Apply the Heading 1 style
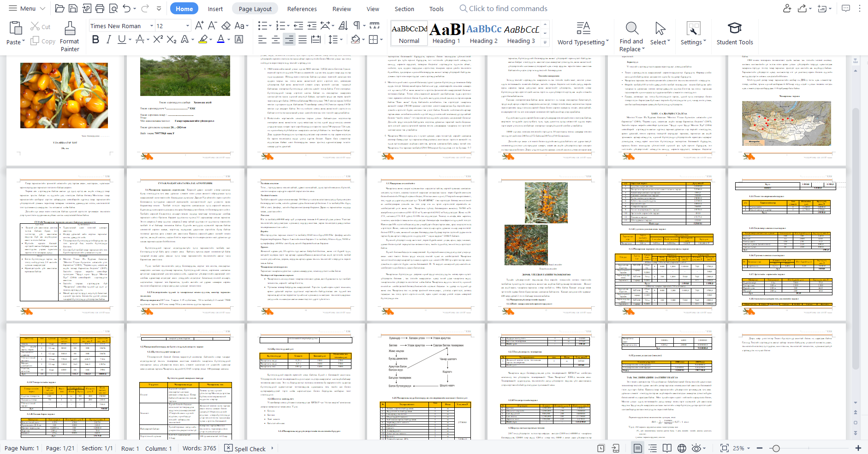Viewport: 868px width, 454px height. (446, 34)
